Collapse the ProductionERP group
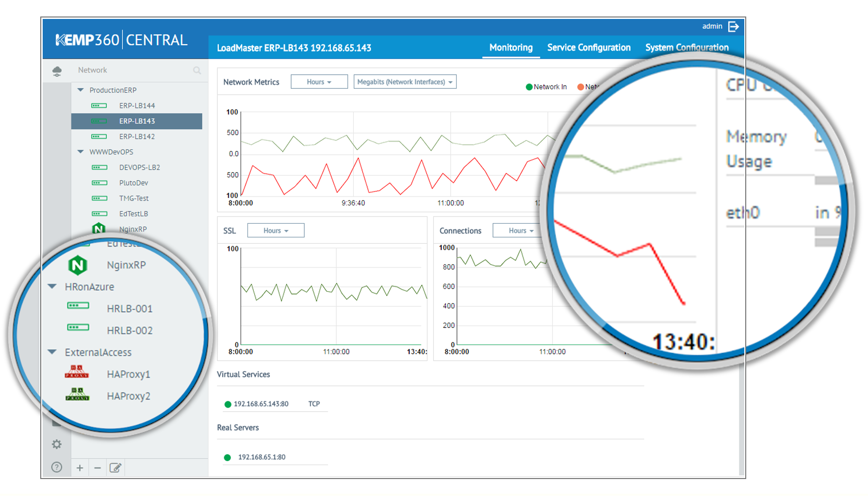Viewport: 868px width, 497px height. (81, 90)
